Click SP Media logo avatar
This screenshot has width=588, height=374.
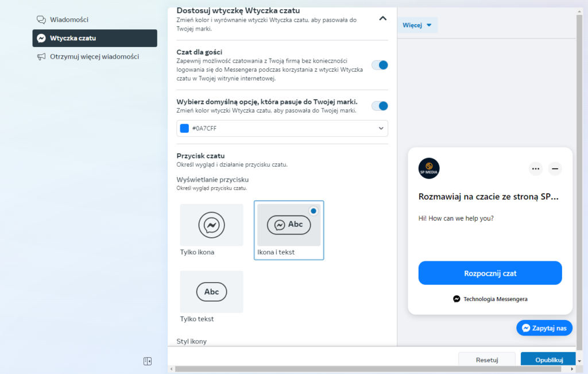[429, 168]
